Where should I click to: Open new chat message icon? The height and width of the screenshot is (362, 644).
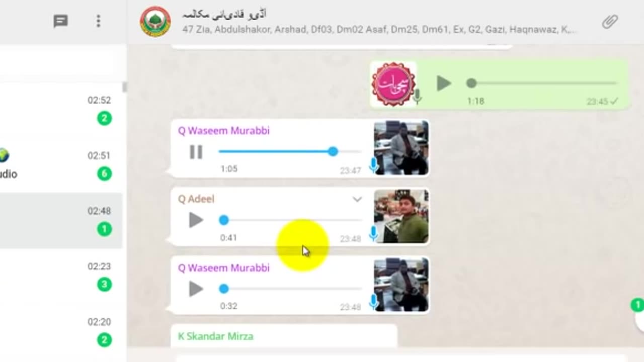tap(61, 21)
